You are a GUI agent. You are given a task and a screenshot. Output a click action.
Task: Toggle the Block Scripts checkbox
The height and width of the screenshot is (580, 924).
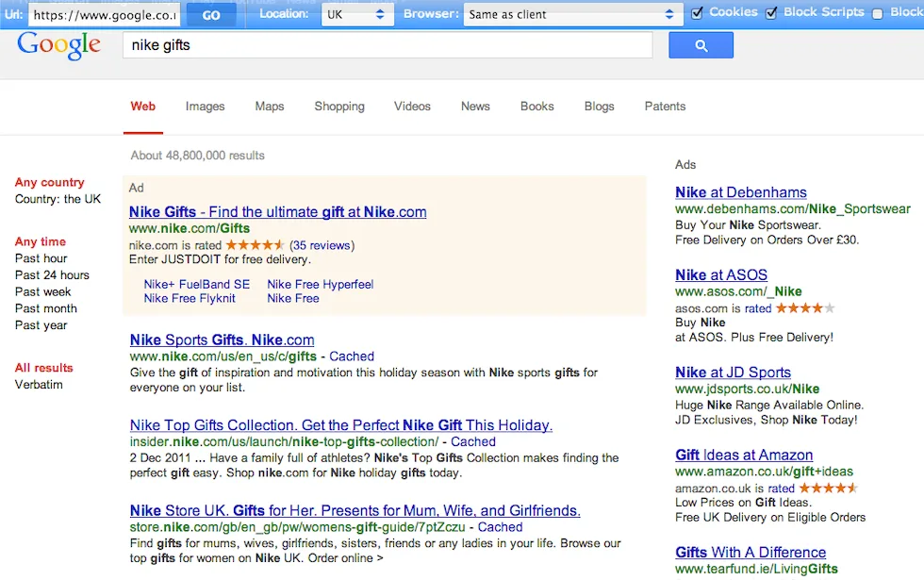pyautogui.click(x=771, y=13)
